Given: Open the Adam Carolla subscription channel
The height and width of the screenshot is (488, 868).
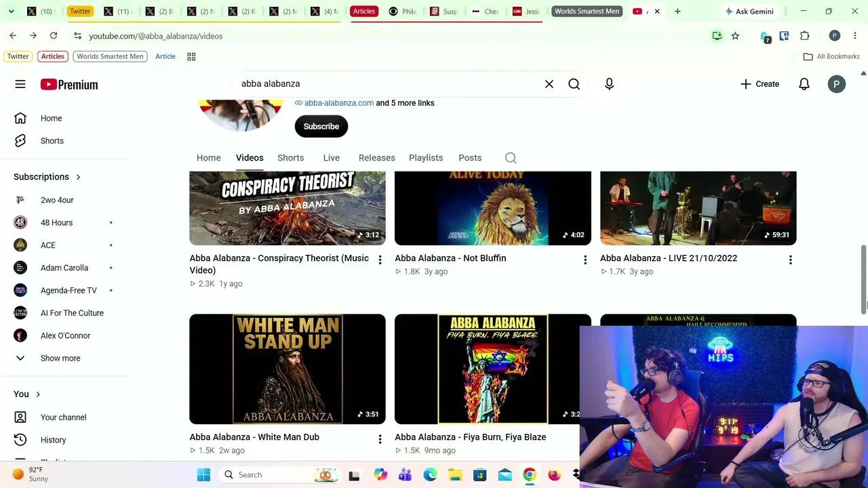Looking at the screenshot, I should tap(64, 268).
